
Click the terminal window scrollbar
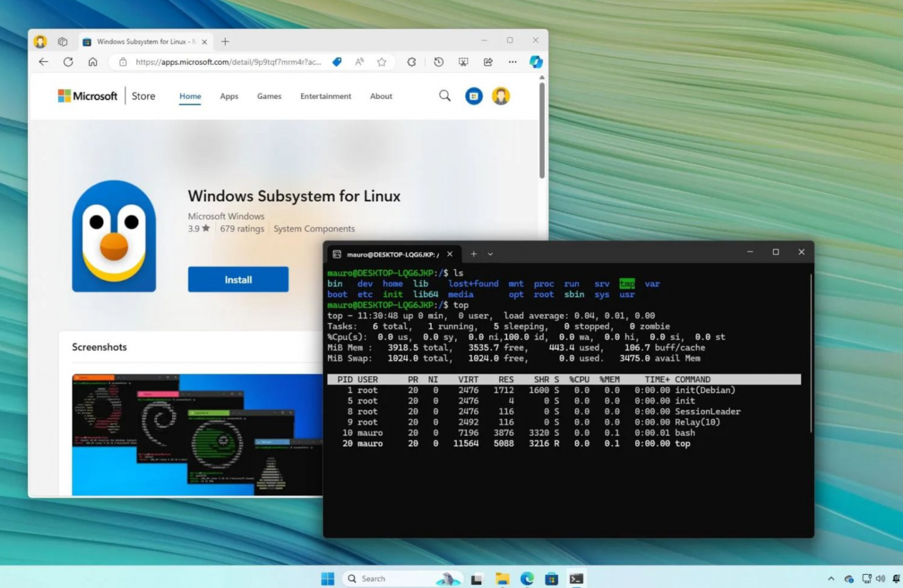tap(811, 353)
